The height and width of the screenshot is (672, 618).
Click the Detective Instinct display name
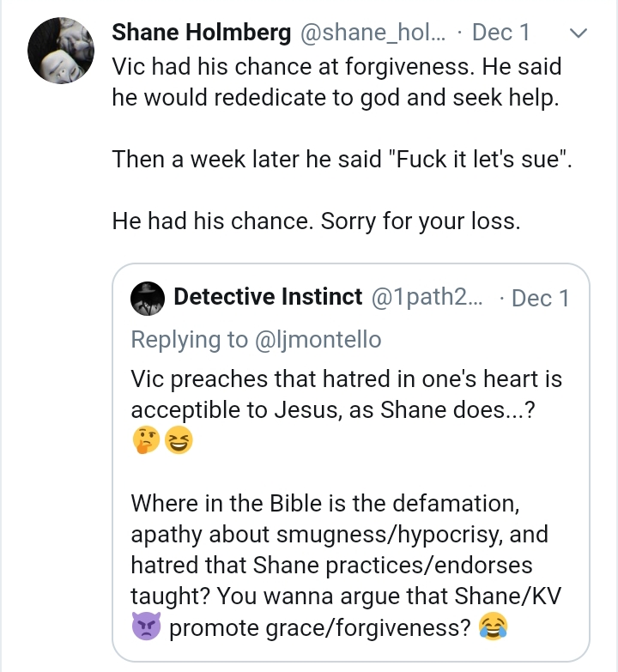pyautogui.click(x=268, y=297)
